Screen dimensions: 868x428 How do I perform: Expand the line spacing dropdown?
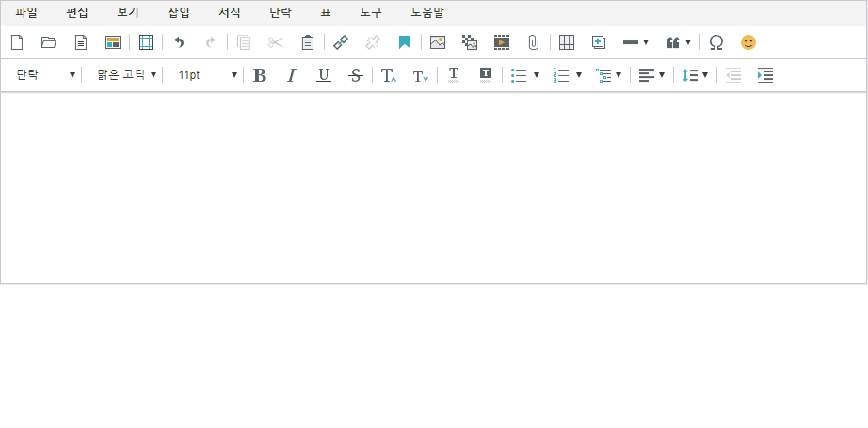coord(695,75)
